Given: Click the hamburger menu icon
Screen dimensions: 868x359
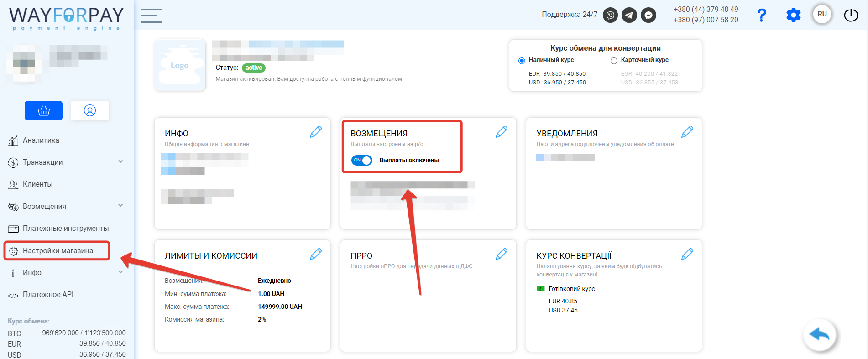Looking at the screenshot, I should pyautogui.click(x=151, y=16).
